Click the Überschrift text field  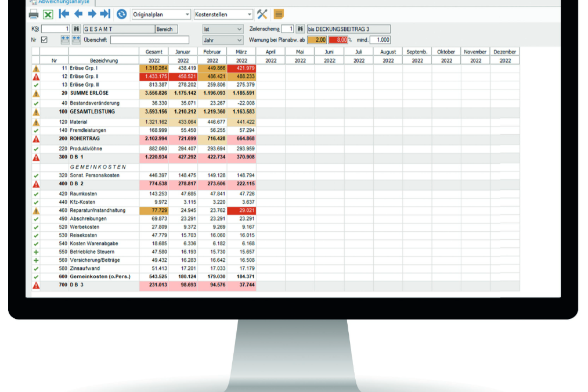[149, 40]
